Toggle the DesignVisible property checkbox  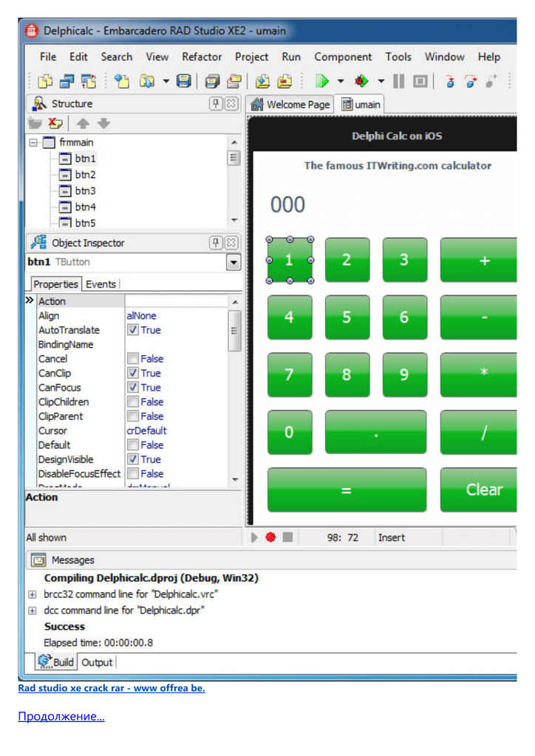pyautogui.click(x=133, y=459)
